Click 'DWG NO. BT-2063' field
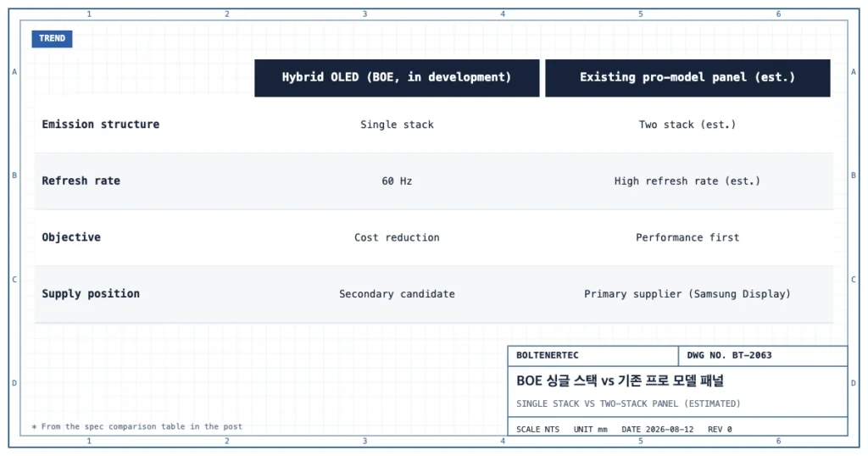This screenshot has height=456, width=868. (763, 355)
